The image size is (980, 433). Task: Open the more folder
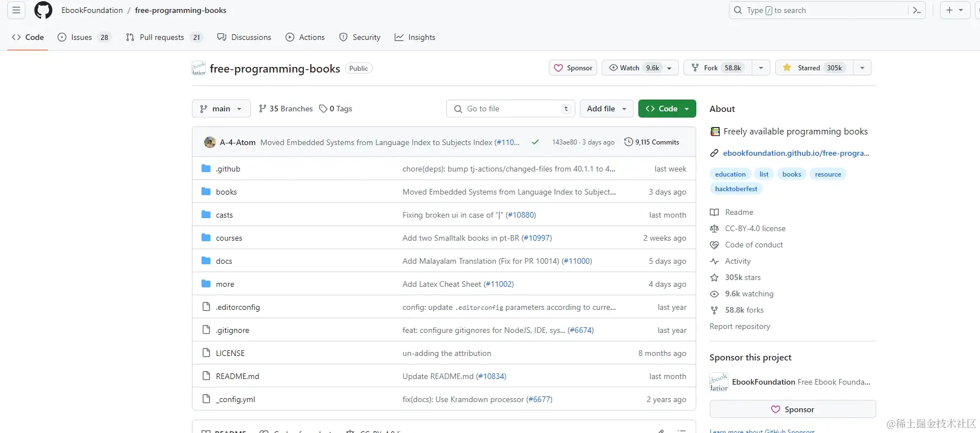[x=225, y=284]
